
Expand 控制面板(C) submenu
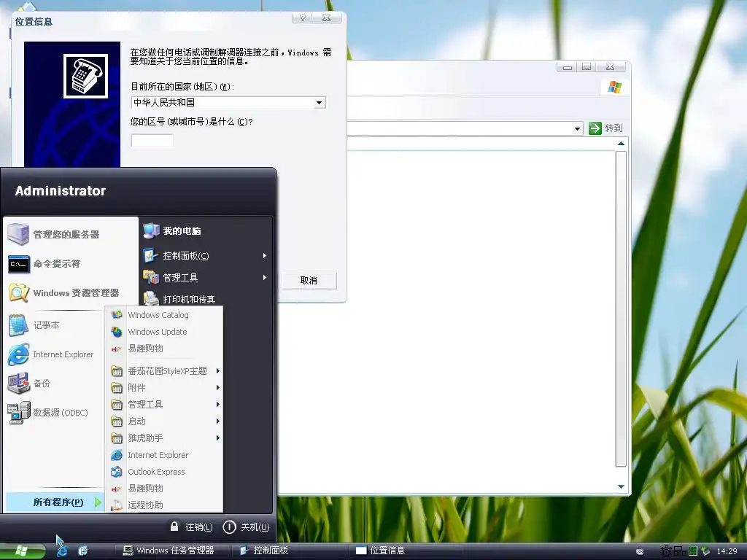[x=265, y=256]
